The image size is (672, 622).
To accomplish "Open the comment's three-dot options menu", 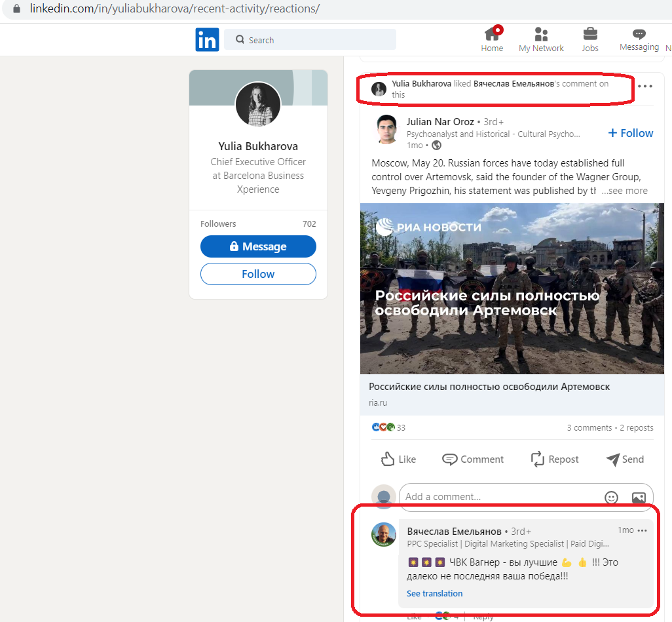I will (642, 531).
